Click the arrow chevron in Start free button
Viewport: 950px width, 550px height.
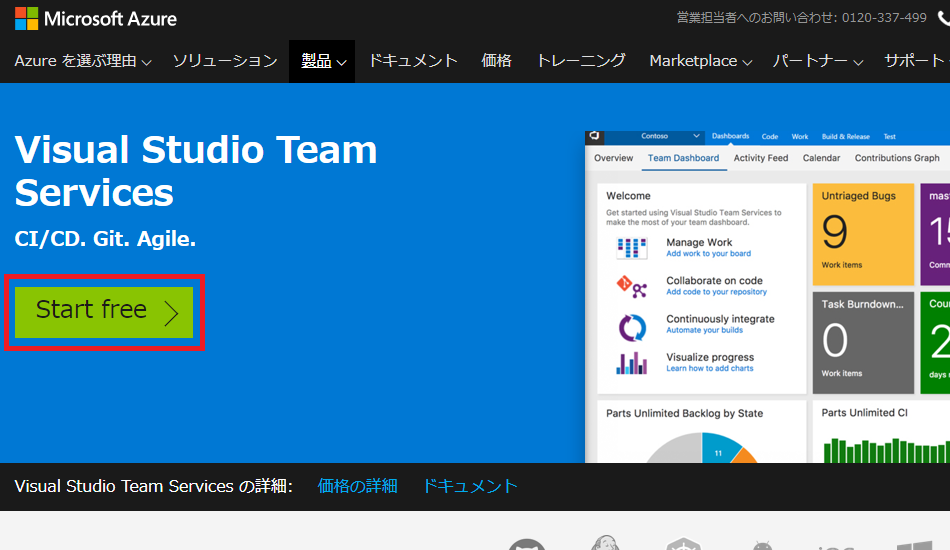click(171, 313)
